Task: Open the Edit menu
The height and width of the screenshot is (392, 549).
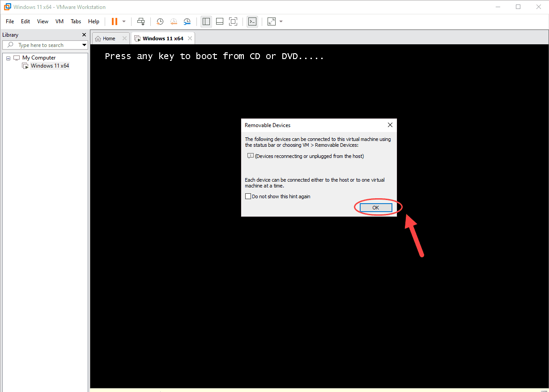Action: (26, 21)
